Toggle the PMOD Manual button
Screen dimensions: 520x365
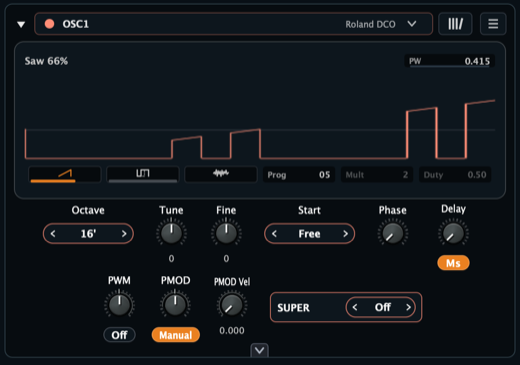[x=176, y=335]
